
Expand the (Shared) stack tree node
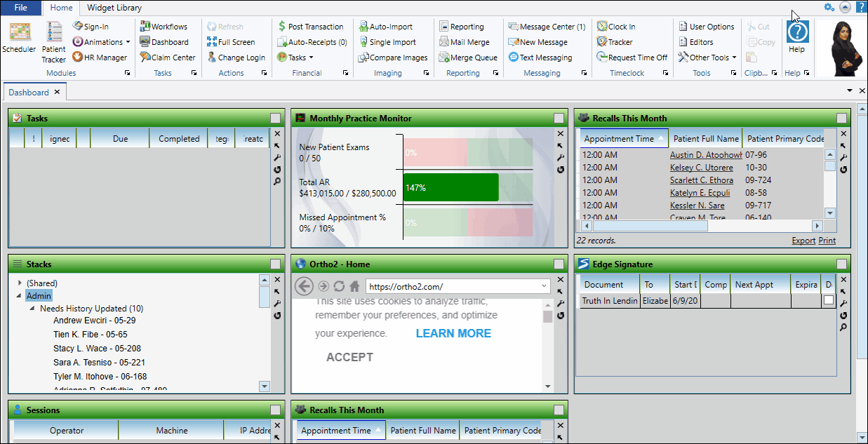point(20,283)
